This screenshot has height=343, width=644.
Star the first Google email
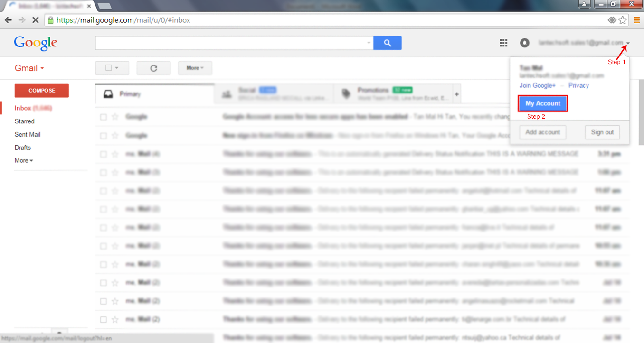point(115,117)
